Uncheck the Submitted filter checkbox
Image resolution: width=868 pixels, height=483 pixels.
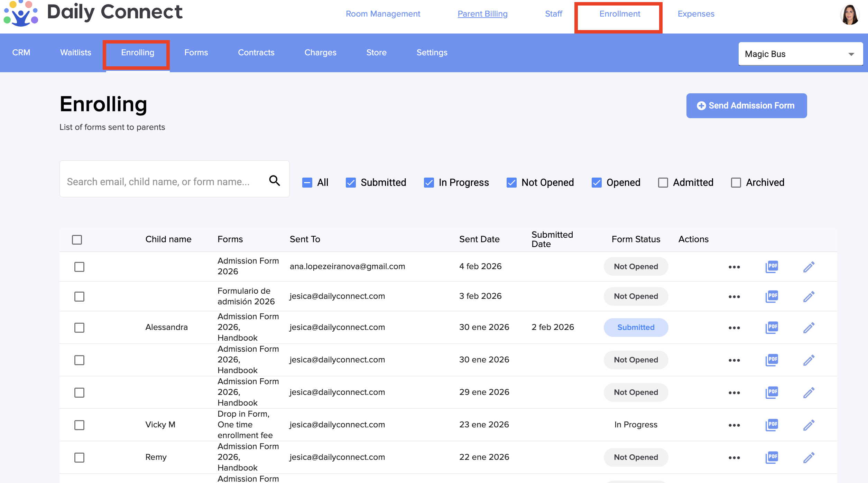351,182
